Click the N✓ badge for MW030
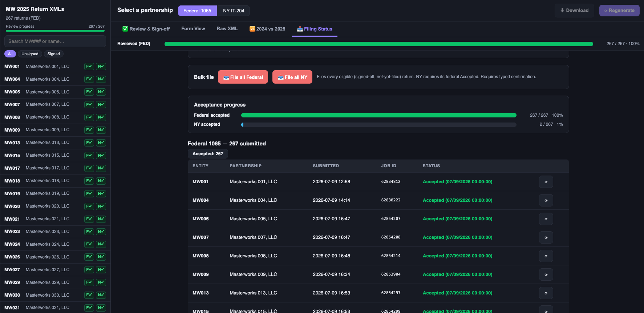Image resolution: width=644 pixels, height=313 pixels. point(101,295)
